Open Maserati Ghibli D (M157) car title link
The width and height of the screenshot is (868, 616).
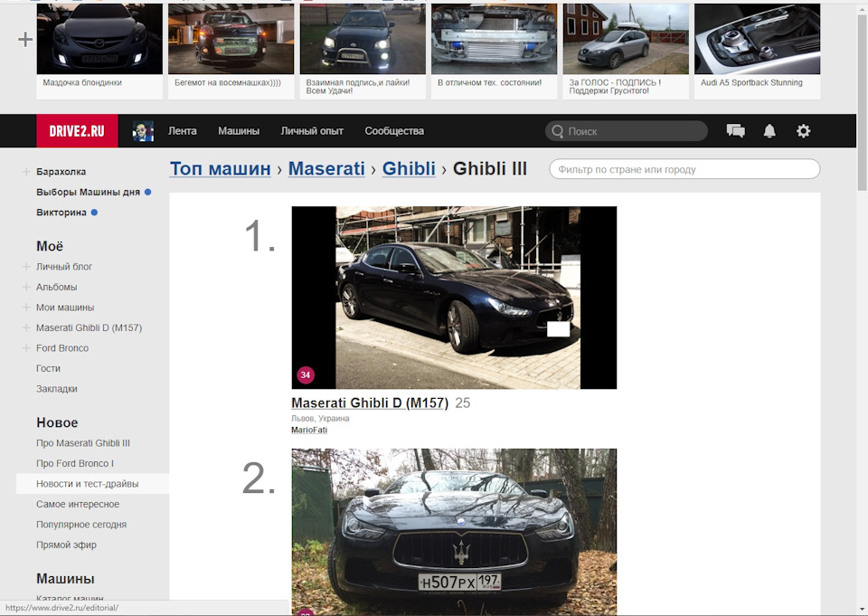[370, 403]
